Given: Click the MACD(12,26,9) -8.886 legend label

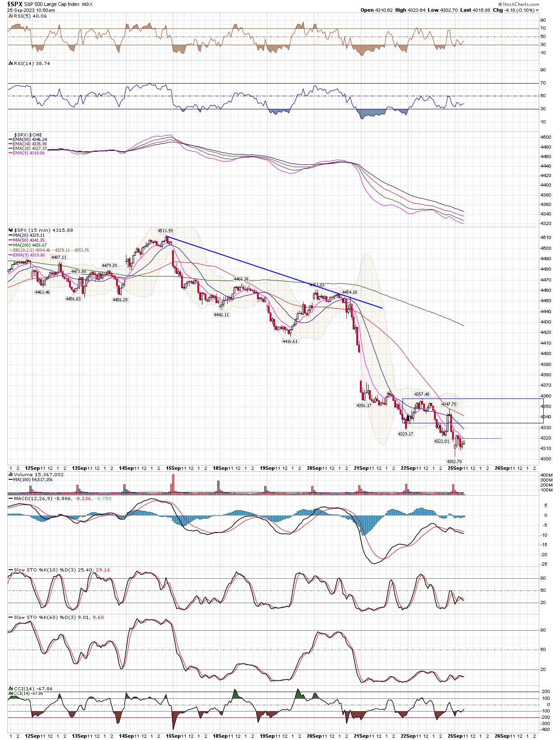Looking at the screenshot, I should pos(42,499).
